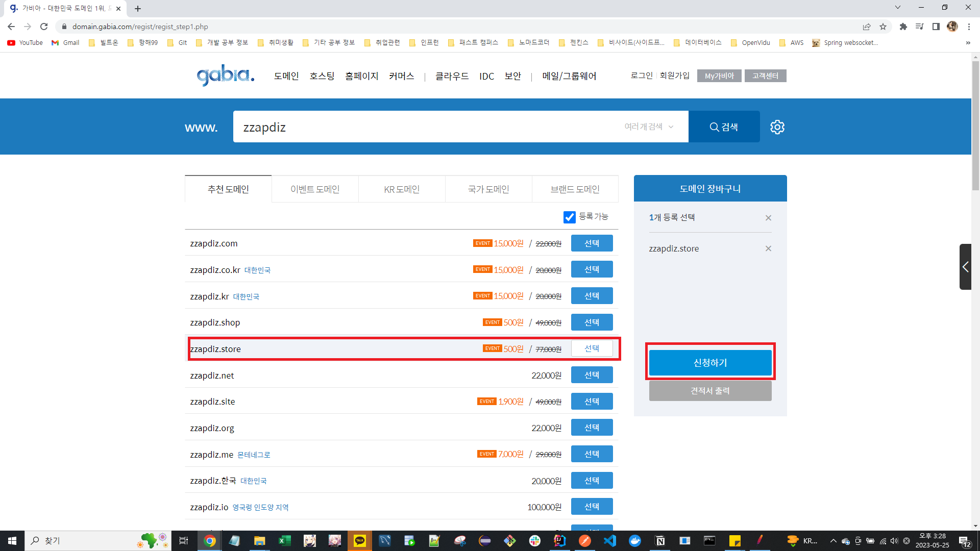Image resolution: width=980 pixels, height=551 pixels.
Task: Launch Visual Studio Code from the taskbar
Action: point(610,541)
